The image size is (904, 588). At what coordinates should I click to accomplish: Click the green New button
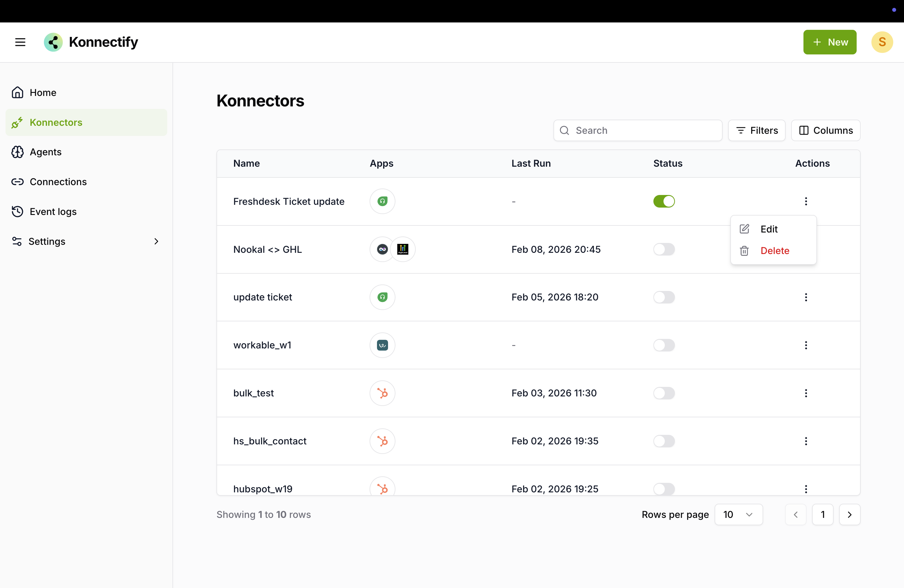click(829, 42)
